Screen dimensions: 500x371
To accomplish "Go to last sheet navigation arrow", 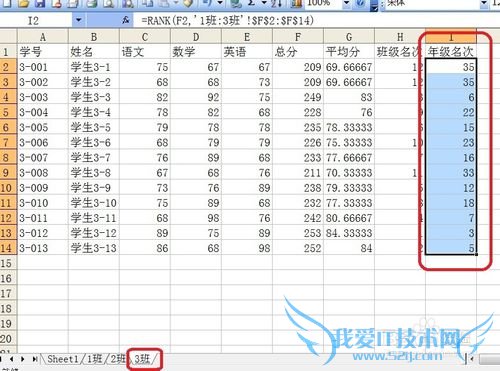I will (35, 359).
